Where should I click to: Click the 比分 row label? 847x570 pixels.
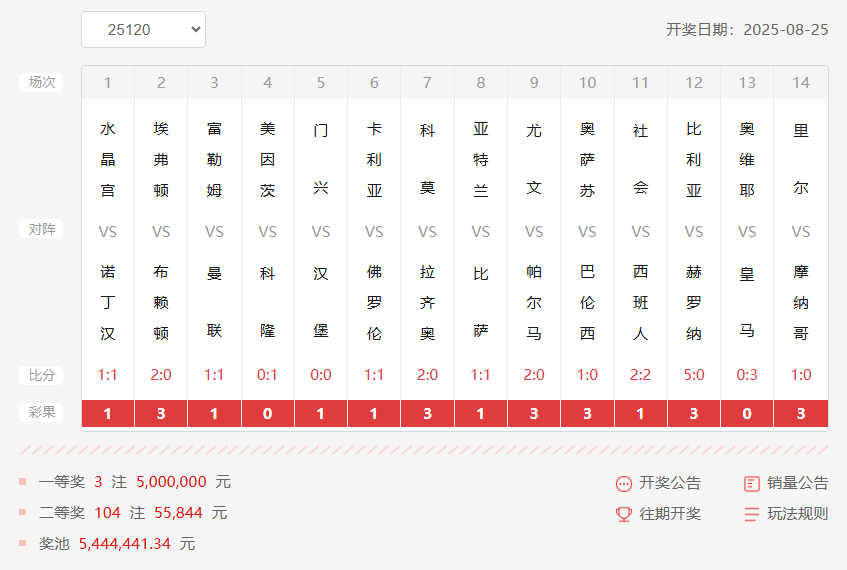(41, 376)
